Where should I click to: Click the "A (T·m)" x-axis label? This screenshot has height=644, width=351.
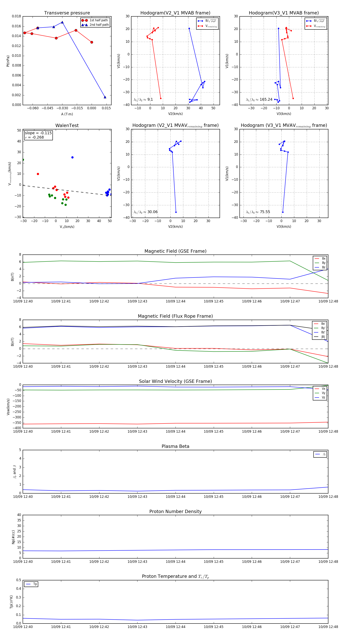pyautogui.click(x=67, y=114)
